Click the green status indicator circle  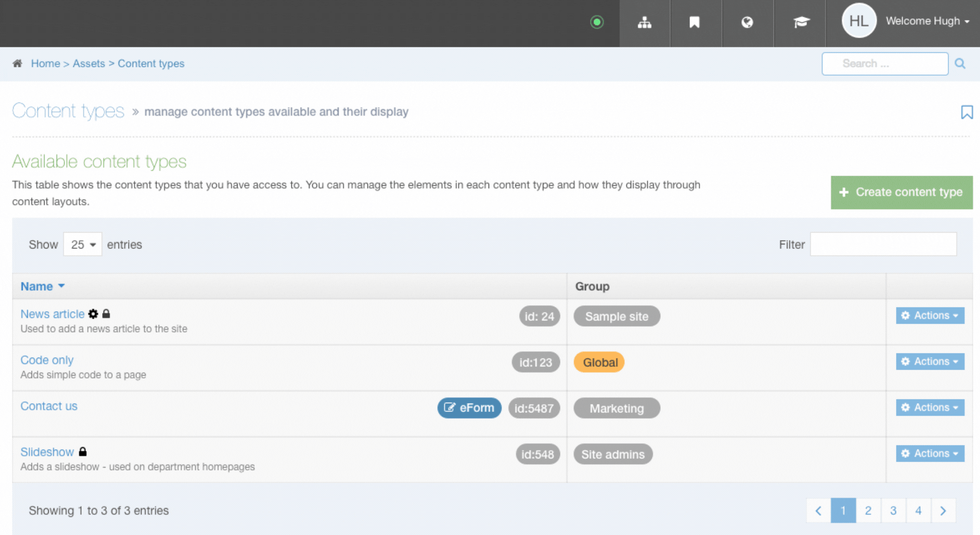click(x=597, y=22)
